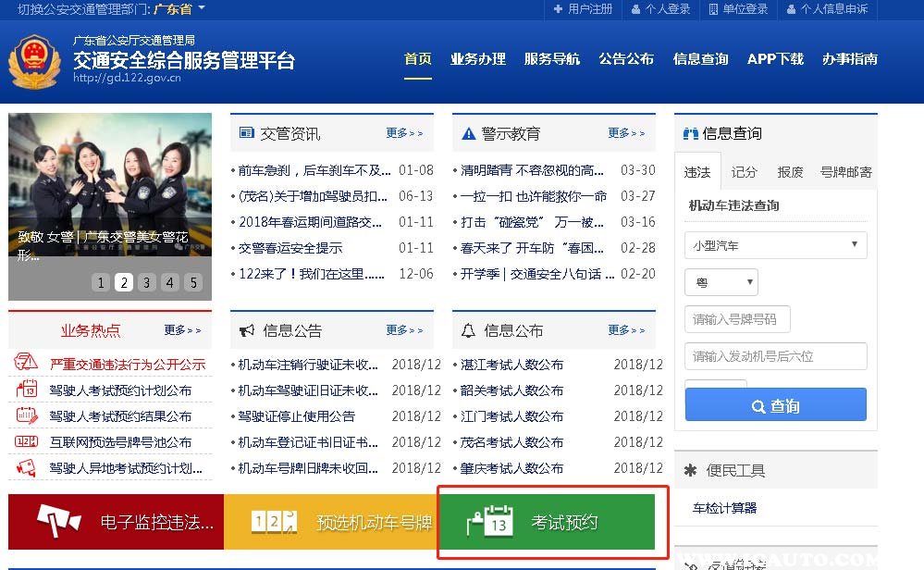Switch carousel to slide 1
Viewport: 924px width, 570px height.
pyautogui.click(x=101, y=282)
